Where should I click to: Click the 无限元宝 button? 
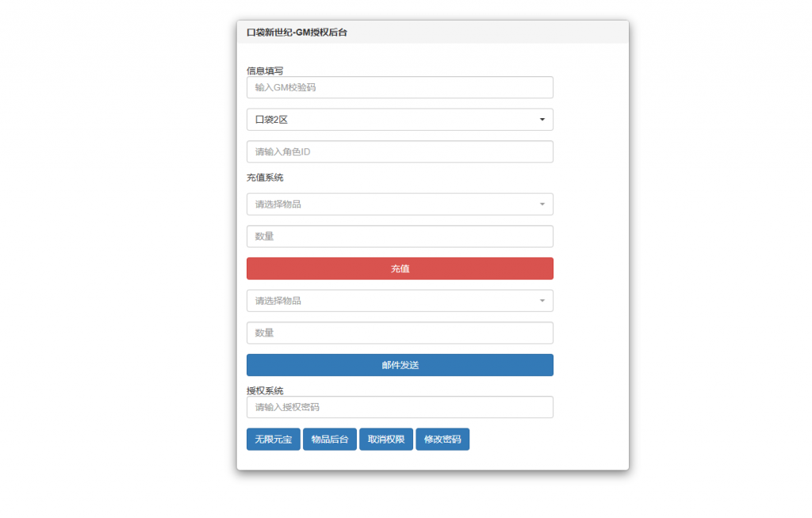click(x=273, y=439)
